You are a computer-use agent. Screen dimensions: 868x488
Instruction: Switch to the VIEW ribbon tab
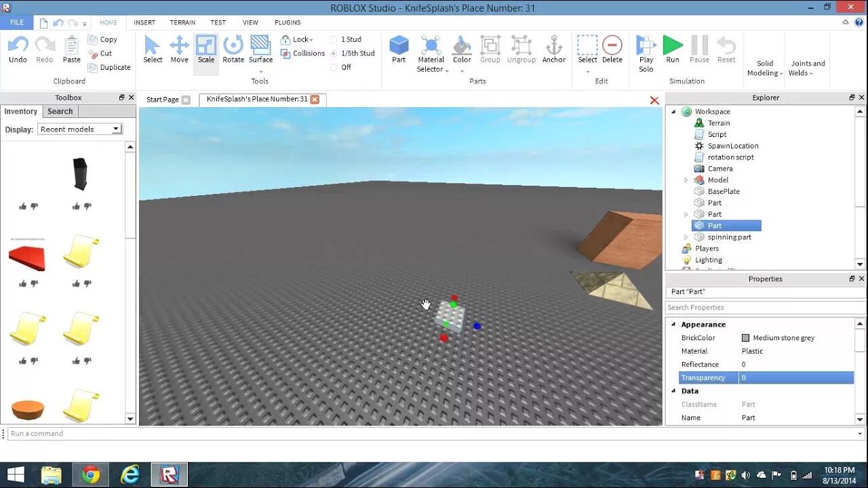tap(250, 22)
